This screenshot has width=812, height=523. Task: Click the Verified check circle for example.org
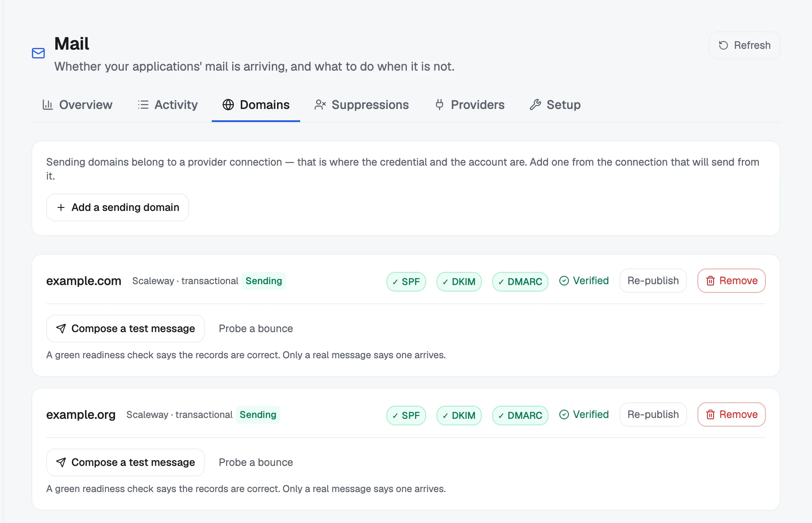coord(564,414)
